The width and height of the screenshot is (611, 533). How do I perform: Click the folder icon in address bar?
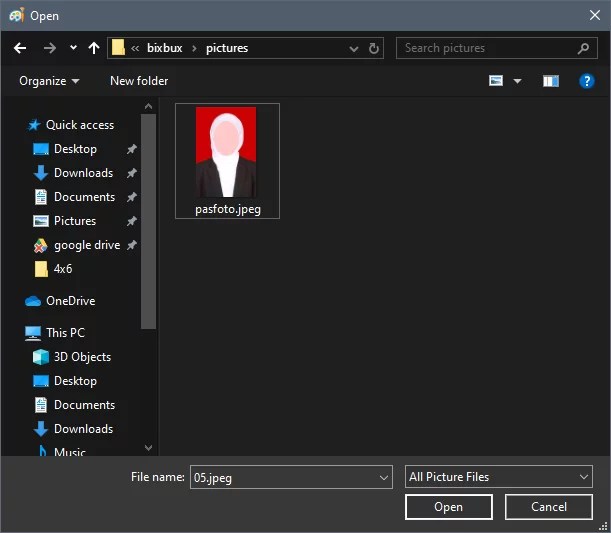[x=118, y=48]
